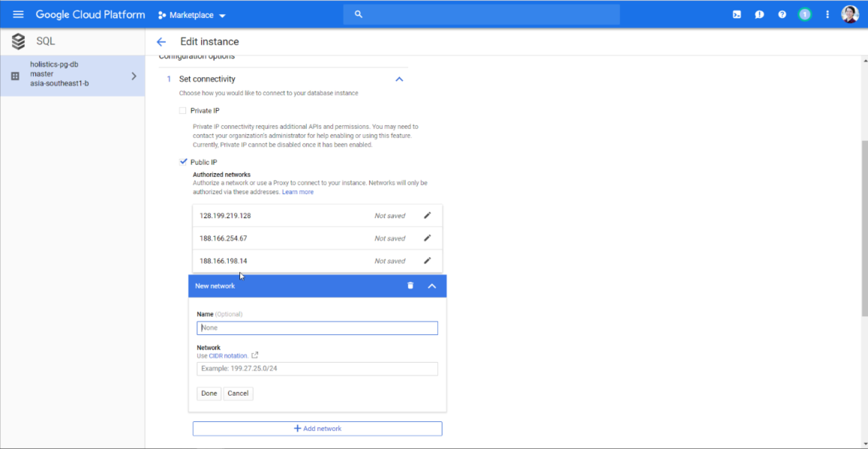Edit network 188.166.198.14 with pencil icon

pos(428,261)
